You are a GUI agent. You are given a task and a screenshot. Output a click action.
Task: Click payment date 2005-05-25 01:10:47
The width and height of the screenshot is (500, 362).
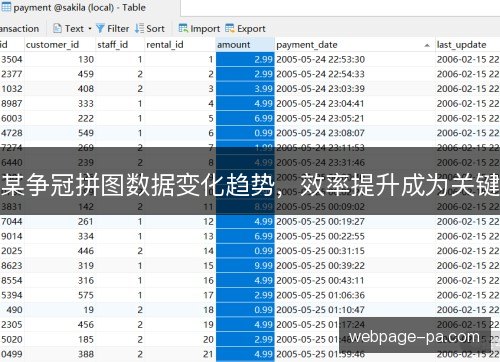tap(355, 310)
